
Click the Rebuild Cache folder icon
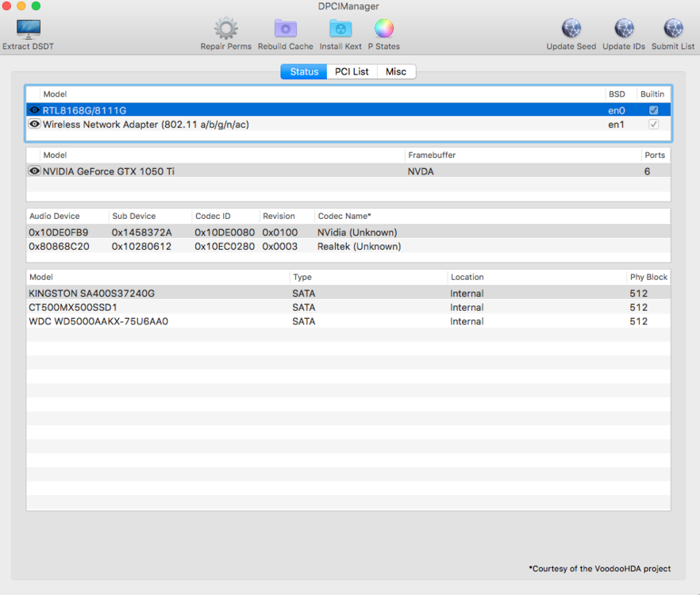285,29
